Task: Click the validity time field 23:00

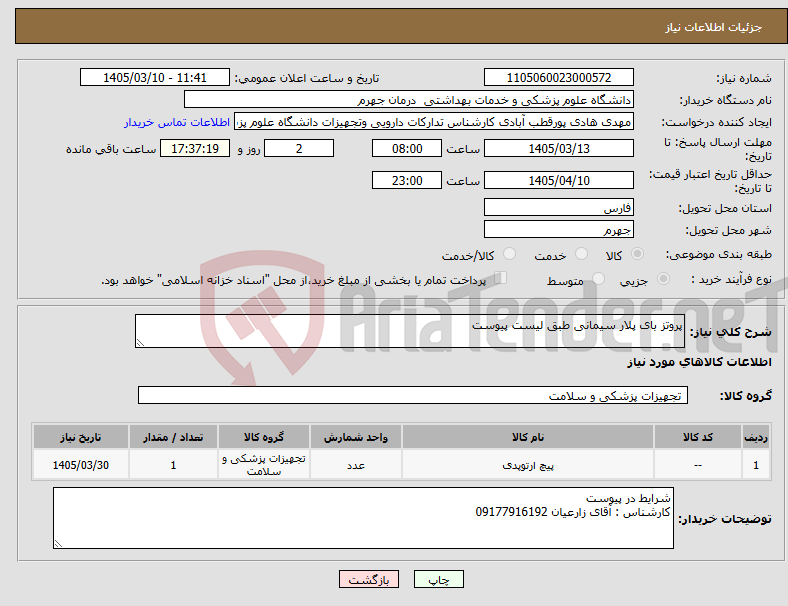Action: [407, 180]
